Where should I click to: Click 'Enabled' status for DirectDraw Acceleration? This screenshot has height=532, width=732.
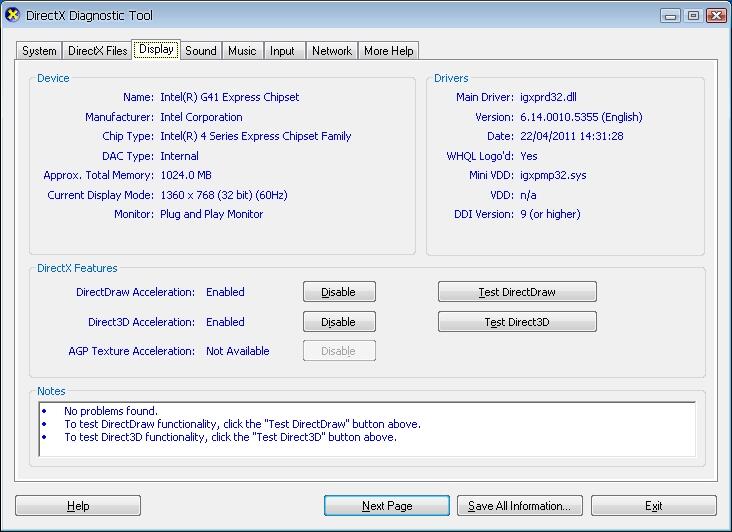(x=225, y=292)
